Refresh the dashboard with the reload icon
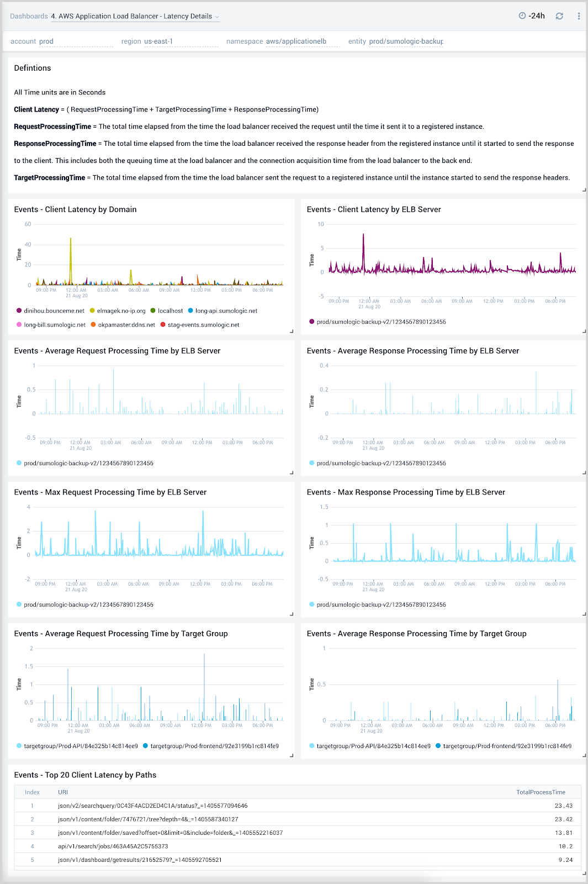The width and height of the screenshot is (588, 884). point(559,16)
